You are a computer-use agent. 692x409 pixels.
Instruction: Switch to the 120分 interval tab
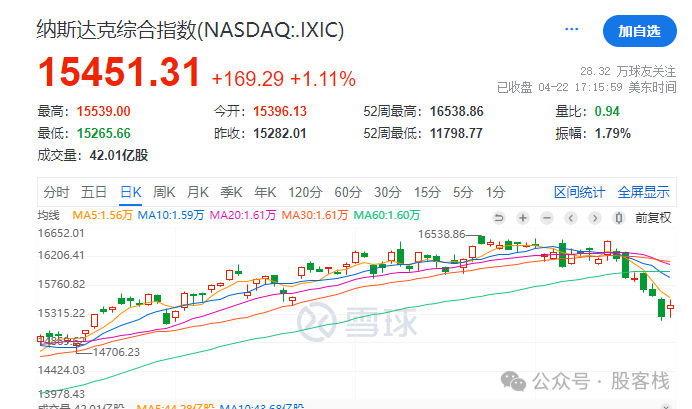click(x=305, y=192)
